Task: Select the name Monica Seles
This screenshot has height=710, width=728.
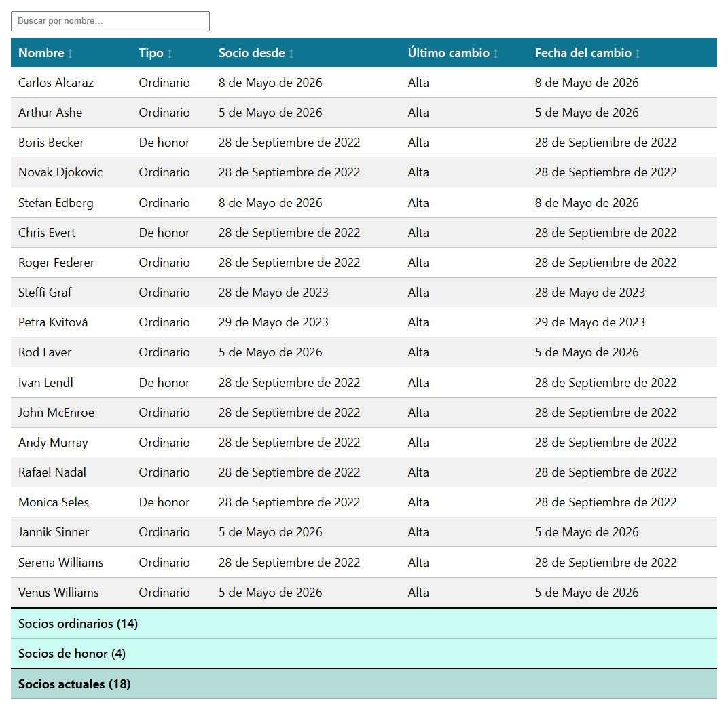Action: pos(54,502)
